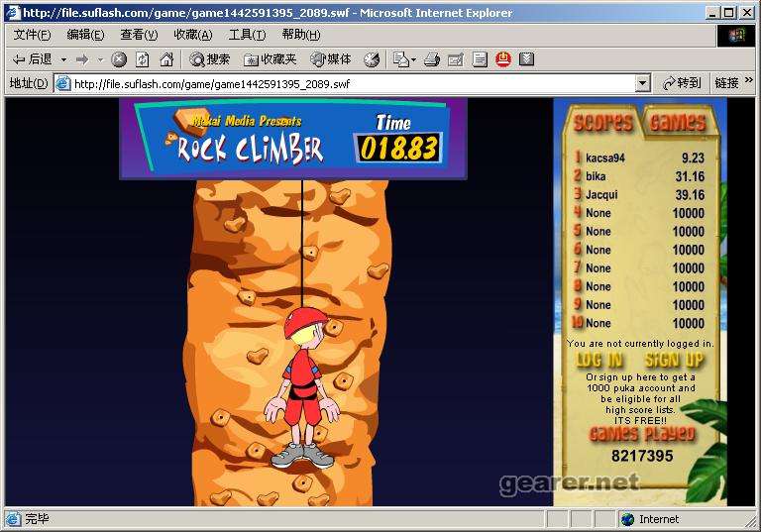Viewport: 761px width, 532px height.
Task: Print the page with the printer icon
Action: pyautogui.click(x=431, y=59)
